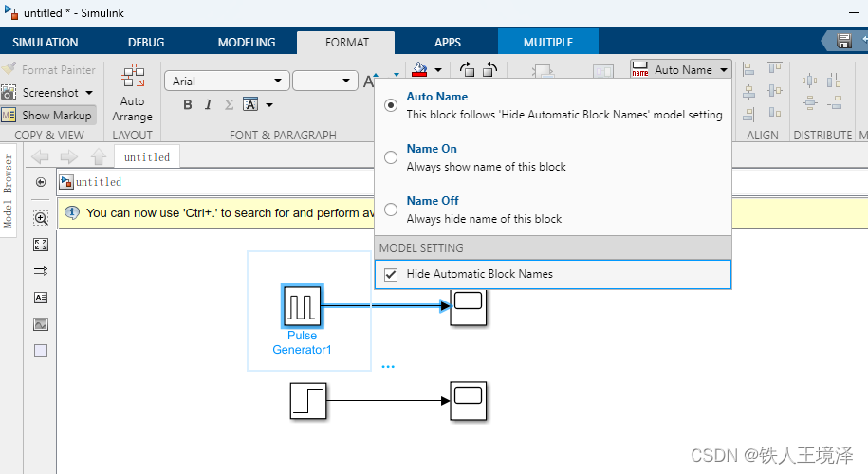Distribute vertically icon
868x474 pixels.
pyautogui.click(x=809, y=102)
